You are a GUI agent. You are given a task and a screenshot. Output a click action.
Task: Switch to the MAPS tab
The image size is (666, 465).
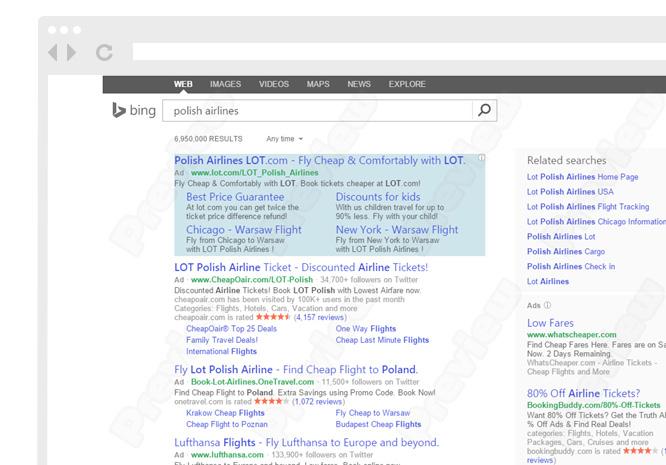(318, 84)
